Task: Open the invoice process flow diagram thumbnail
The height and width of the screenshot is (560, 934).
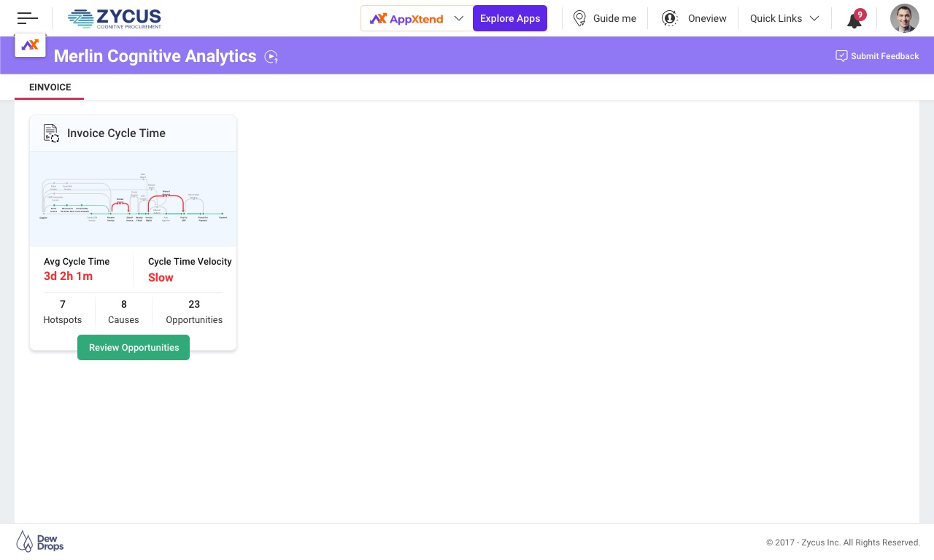Action: point(134,198)
